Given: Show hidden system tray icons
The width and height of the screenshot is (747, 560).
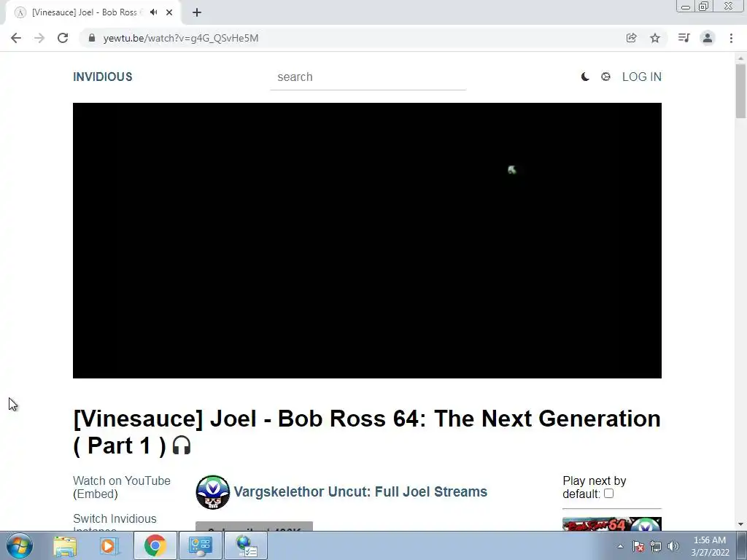Looking at the screenshot, I should tap(620, 546).
